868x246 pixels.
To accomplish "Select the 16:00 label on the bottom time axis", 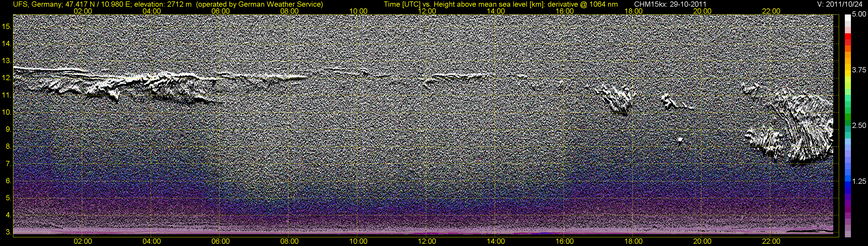I will point(565,241).
